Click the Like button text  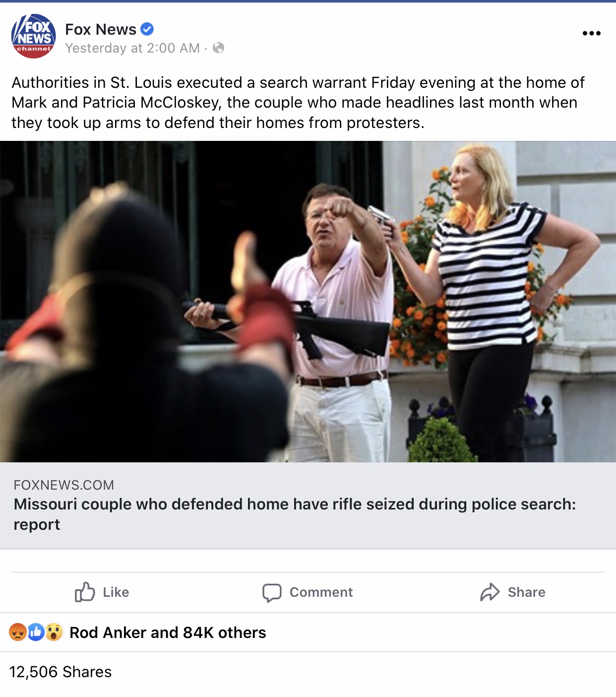[116, 592]
